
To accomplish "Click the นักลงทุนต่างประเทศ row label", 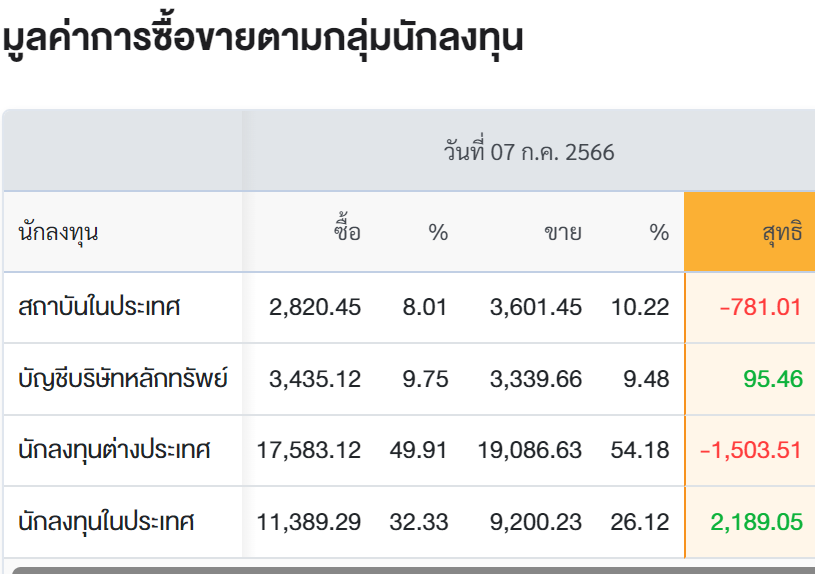I will tap(114, 450).
